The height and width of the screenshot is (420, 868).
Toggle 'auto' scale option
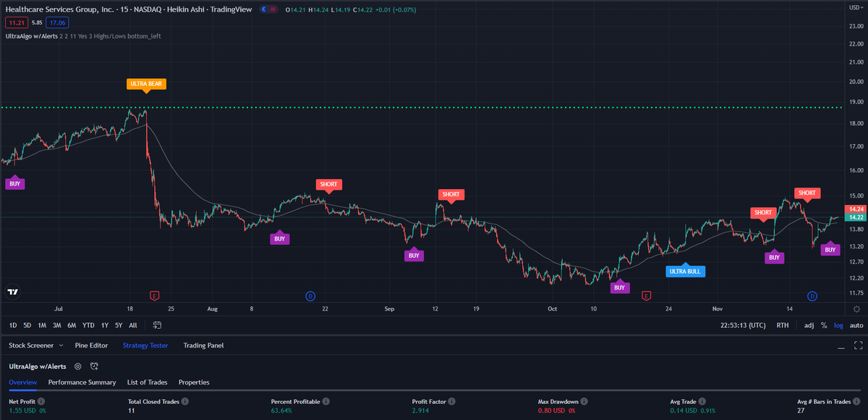click(x=856, y=325)
